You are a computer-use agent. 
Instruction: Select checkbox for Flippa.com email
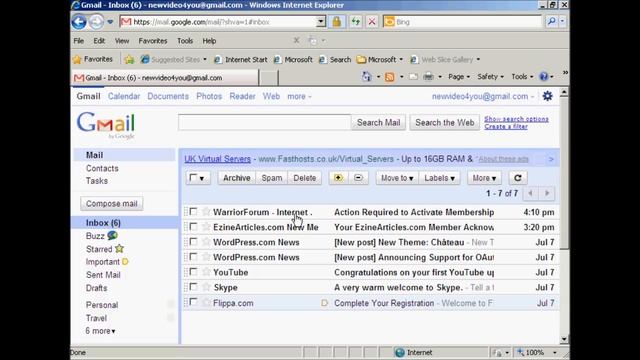[193, 302]
